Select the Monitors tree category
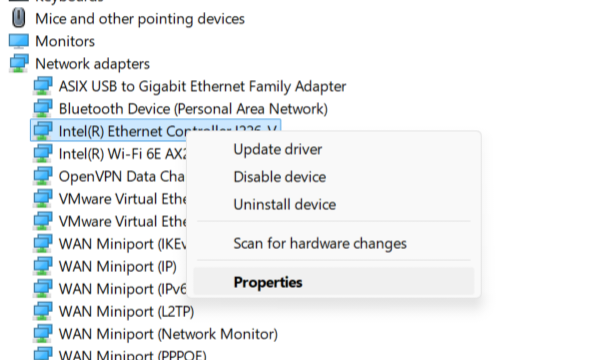 pyautogui.click(x=65, y=41)
